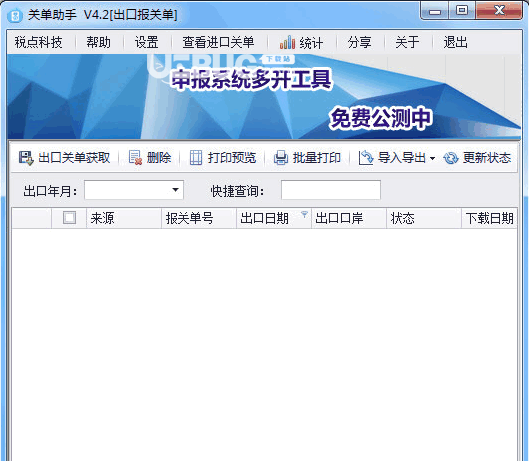
Task: Select 查看进口关单 menu item
Action: pyautogui.click(x=218, y=43)
